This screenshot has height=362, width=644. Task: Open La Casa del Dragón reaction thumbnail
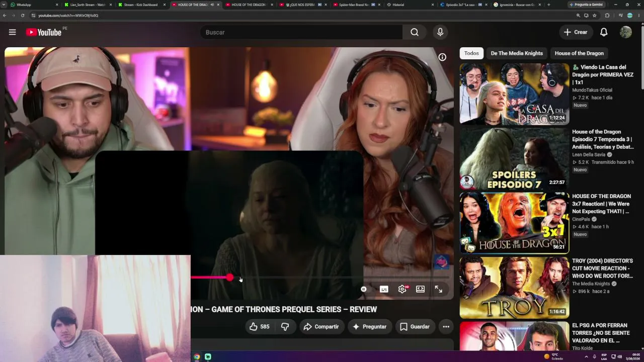coord(514,94)
